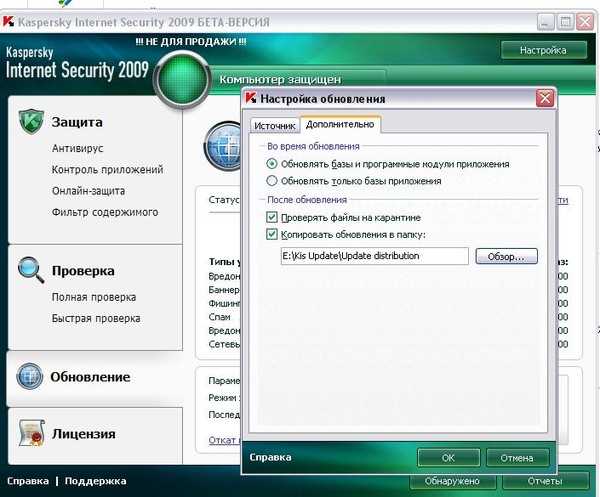600x497 pixels.
Task: Open the Лицензия section
Action: 83,433
